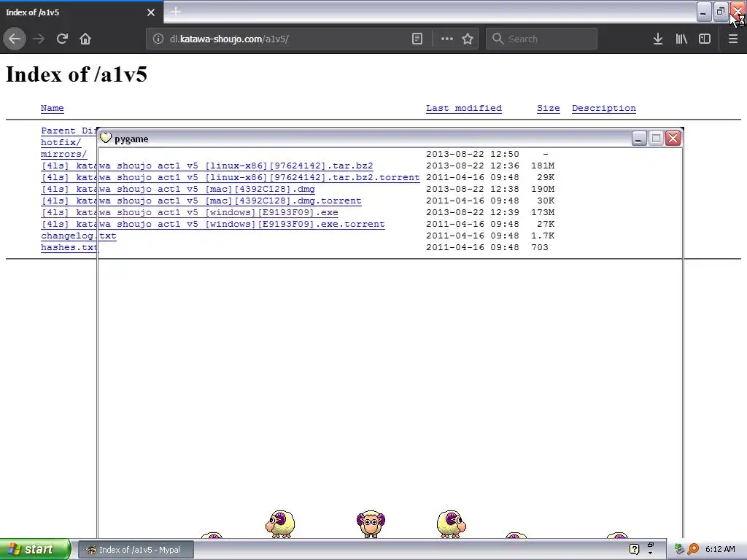
Task: Click the Search box
Action: tap(541, 39)
